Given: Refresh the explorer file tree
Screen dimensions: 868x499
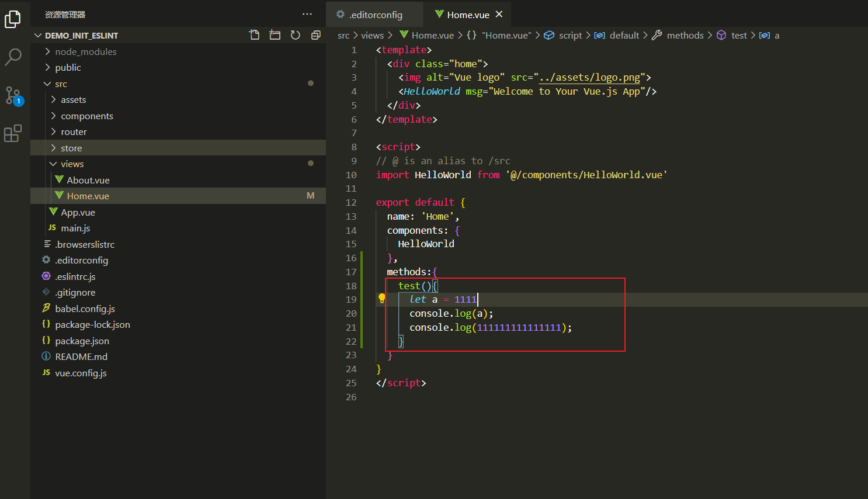Looking at the screenshot, I should pyautogui.click(x=295, y=35).
